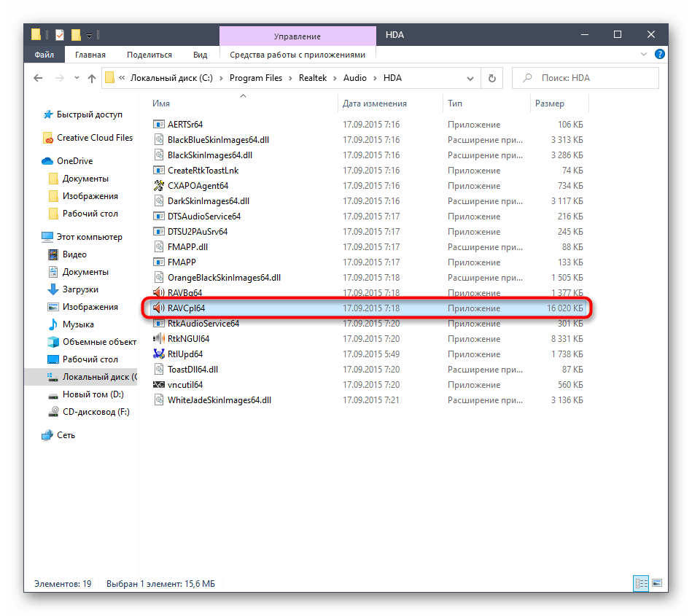Select Новый том (D:) in the sidebar
This screenshot has width=692, height=616.
pyautogui.click(x=93, y=394)
